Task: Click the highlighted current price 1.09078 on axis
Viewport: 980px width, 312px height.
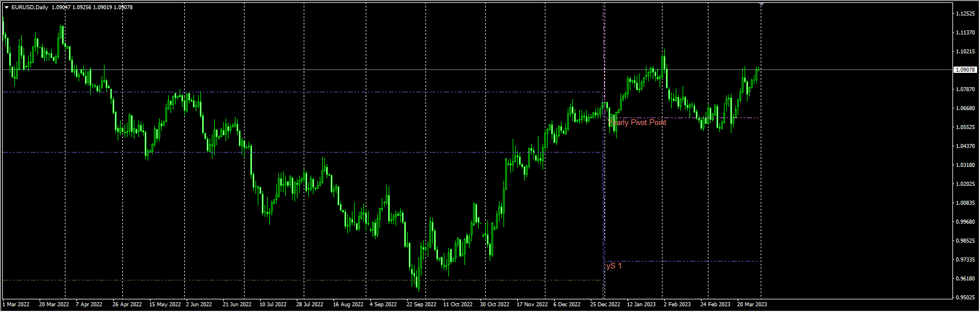Action: pos(965,70)
